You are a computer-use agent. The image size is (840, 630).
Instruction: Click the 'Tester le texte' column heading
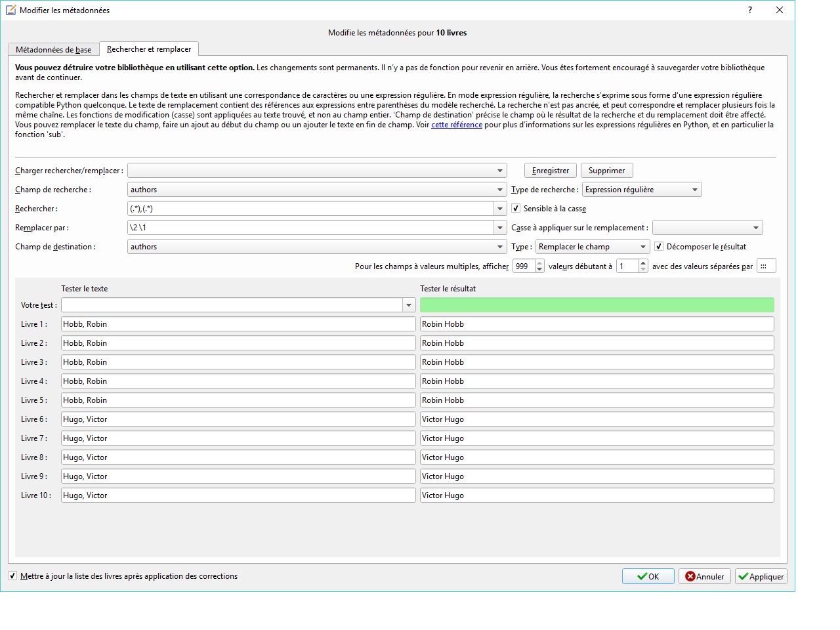point(85,289)
